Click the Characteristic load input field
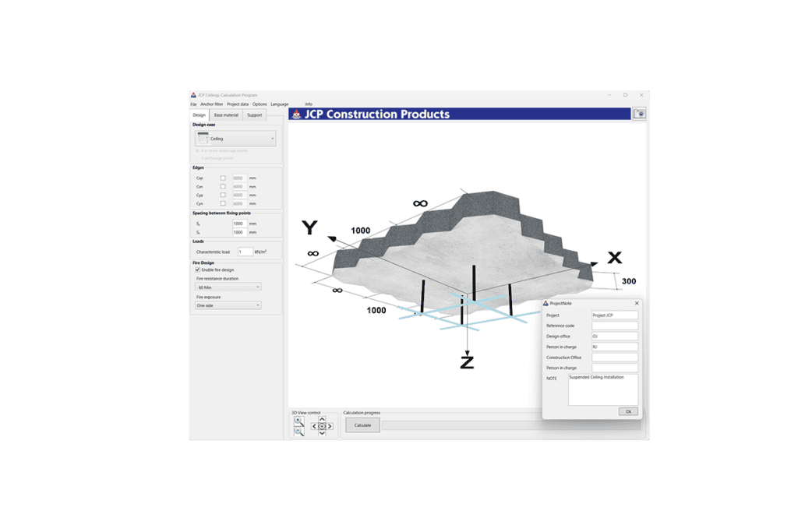Viewport: 798px width, 532px height. (245, 252)
